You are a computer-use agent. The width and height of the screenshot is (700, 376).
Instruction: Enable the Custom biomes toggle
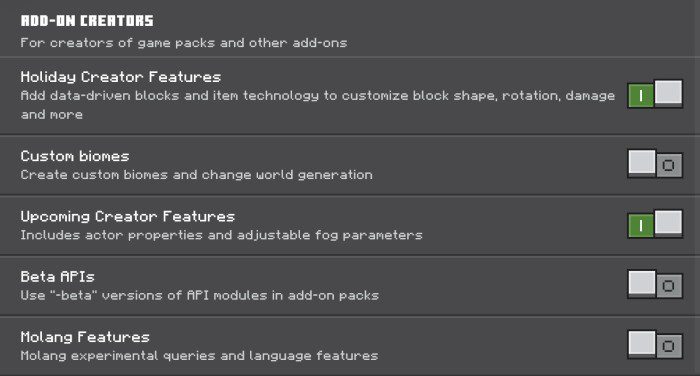(655, 164)
